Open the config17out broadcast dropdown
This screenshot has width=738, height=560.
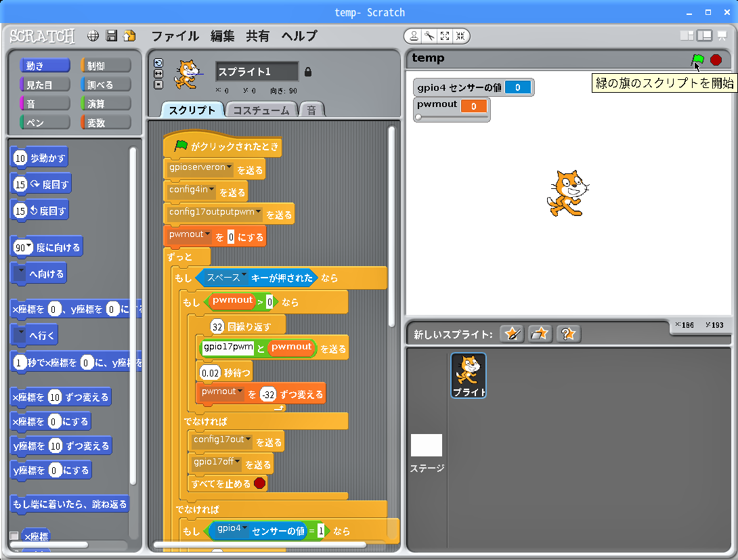click(248, 439)
